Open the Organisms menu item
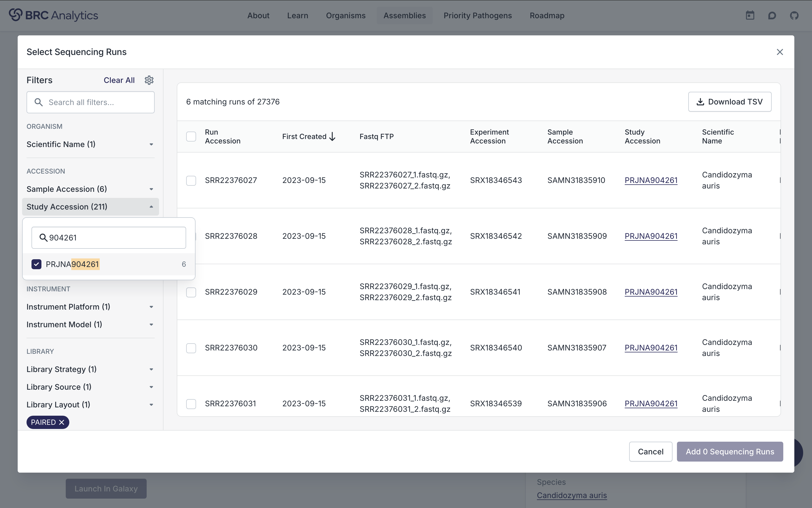The width and height of the screenshot is (812, 508). pos(346,15)
